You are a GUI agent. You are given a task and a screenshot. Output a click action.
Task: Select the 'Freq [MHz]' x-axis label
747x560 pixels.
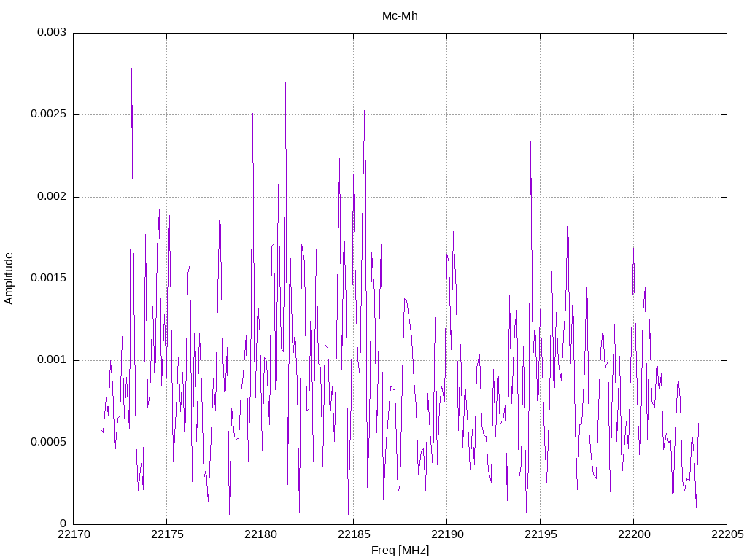[400, 551]
